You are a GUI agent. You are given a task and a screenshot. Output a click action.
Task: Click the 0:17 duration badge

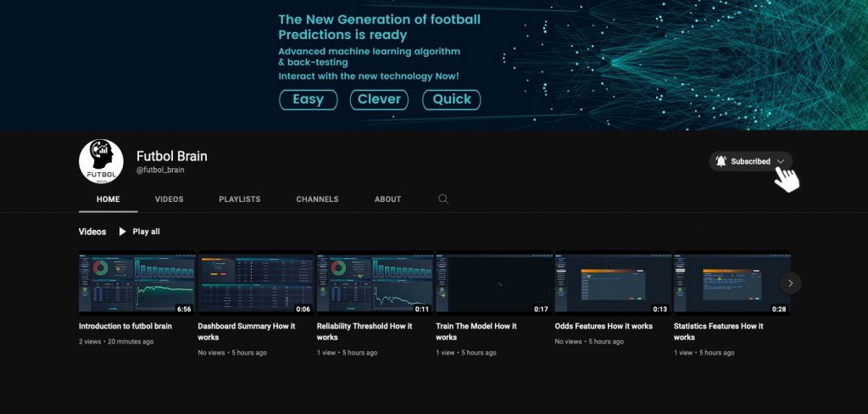point(542,310)
